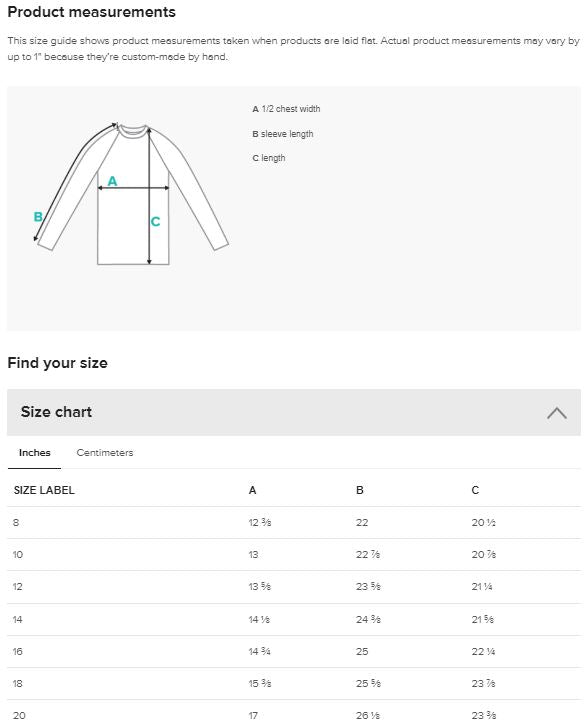Click column header A in table
Viewport: 584px width, 728px height.
253,490
